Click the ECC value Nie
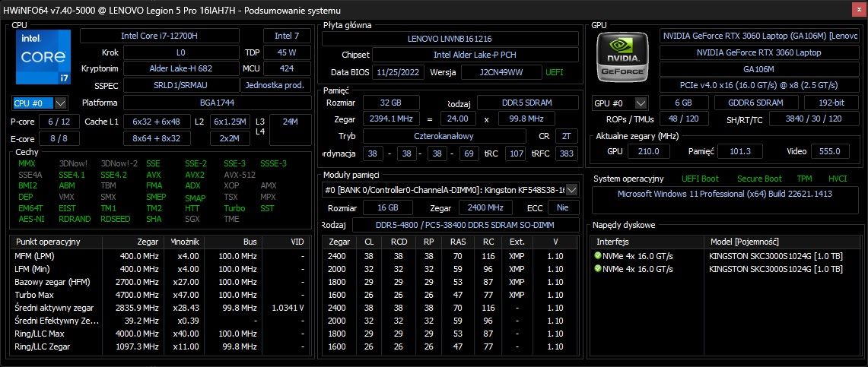Viewport: 868px width, 367px height. click(564, 208)
